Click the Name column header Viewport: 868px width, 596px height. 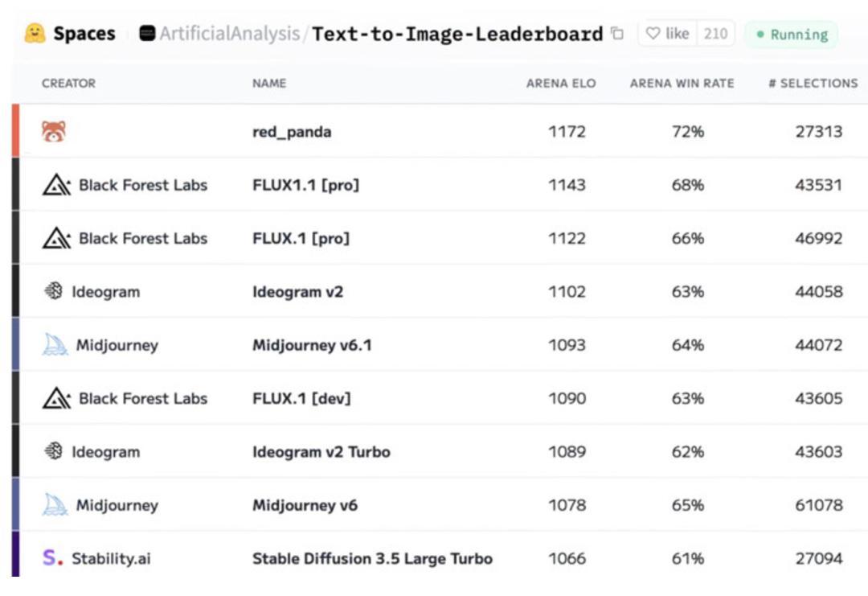pyautogui.click(x=269, y=83)
